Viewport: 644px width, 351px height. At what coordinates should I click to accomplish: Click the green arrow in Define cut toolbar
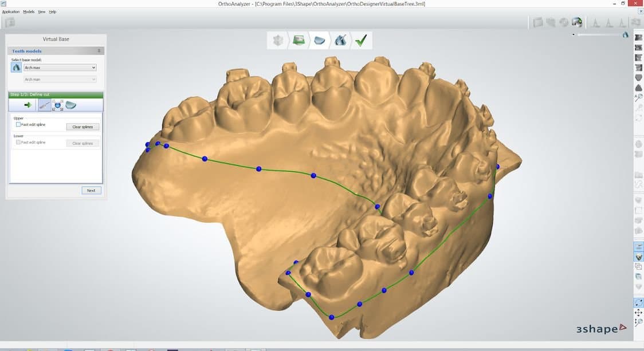click(27, 105)
